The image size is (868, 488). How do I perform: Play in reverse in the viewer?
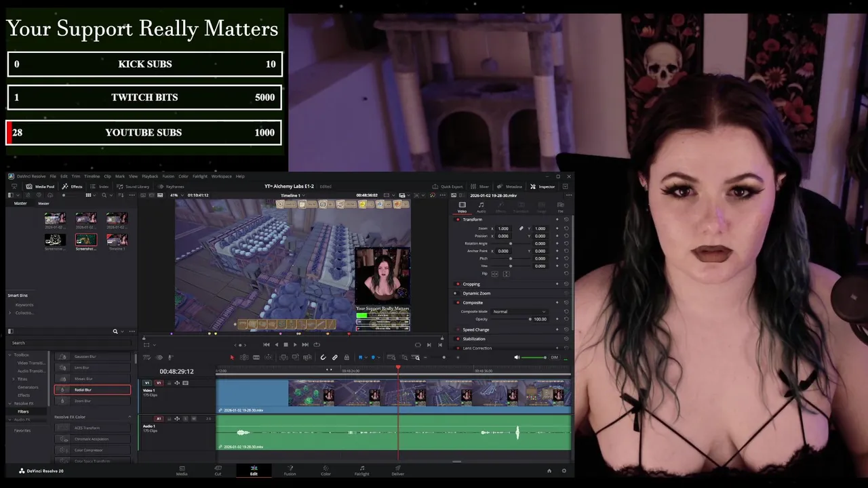coord(276,344)
